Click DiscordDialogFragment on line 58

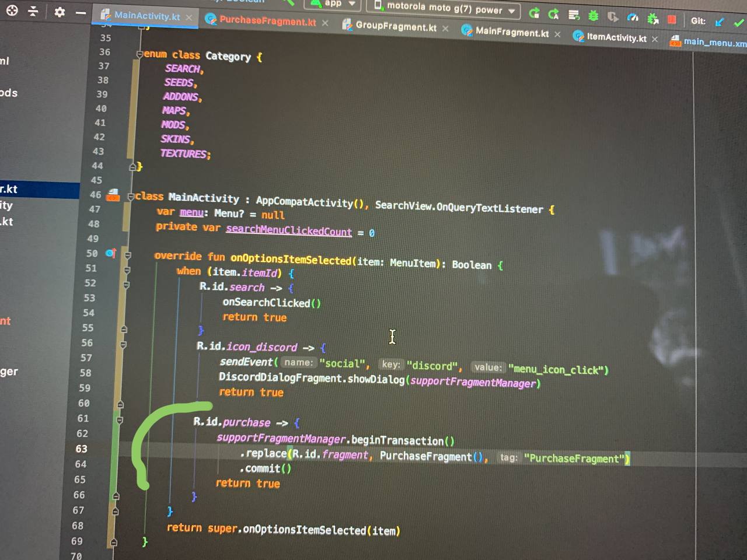pyautogui.click(x=280, y=377)
